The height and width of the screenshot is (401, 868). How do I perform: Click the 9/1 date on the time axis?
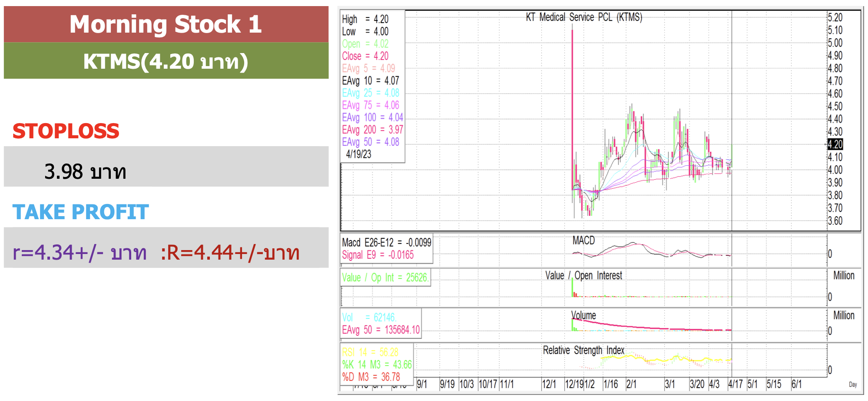click(x=422, y=384)
